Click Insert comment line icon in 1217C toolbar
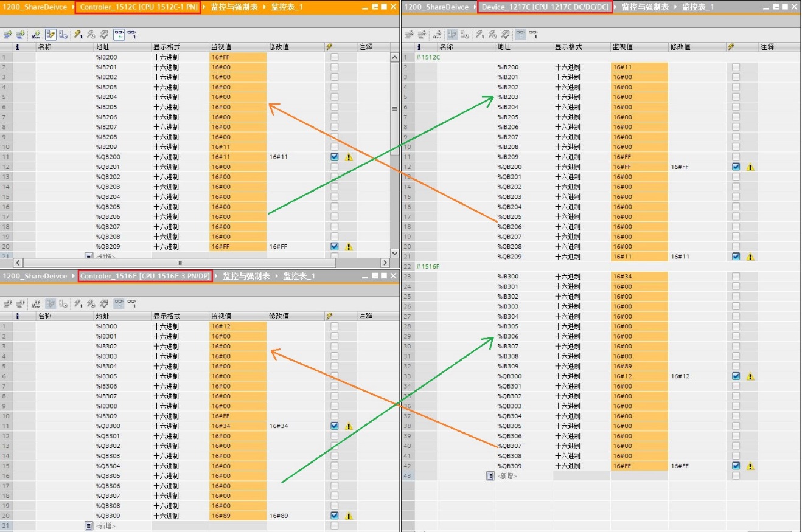 438,35
